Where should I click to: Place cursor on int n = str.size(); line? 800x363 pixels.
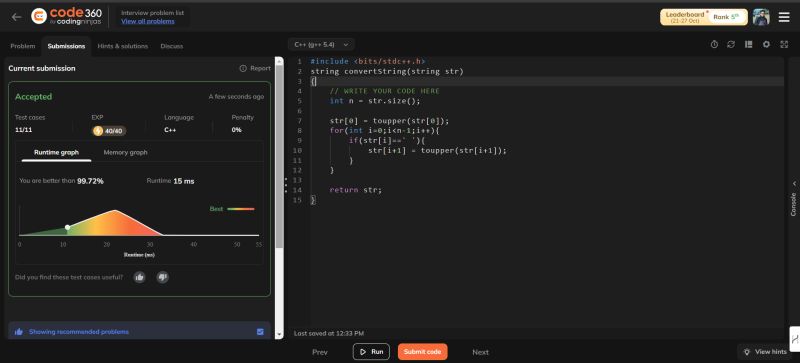click(375, 101)
